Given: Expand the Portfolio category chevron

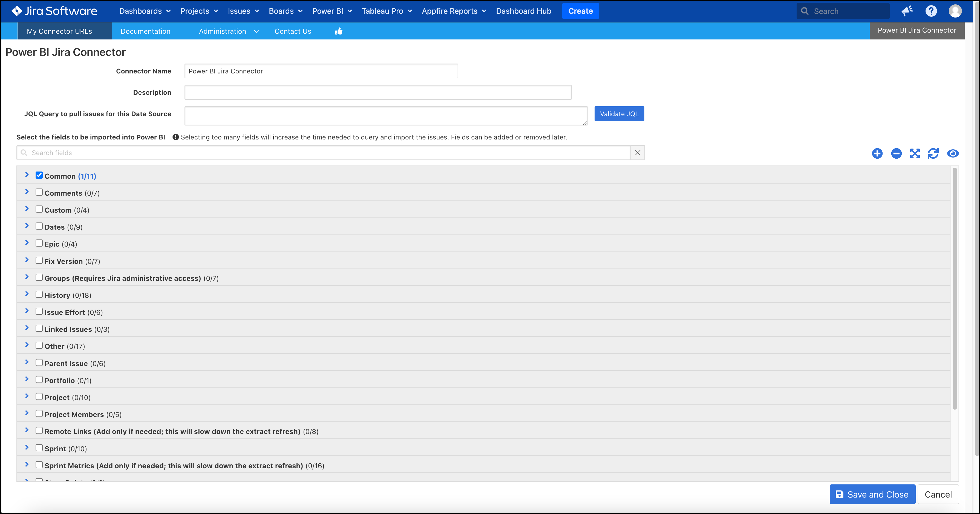Looking at the screenshot, I should (x=27, y=379).
